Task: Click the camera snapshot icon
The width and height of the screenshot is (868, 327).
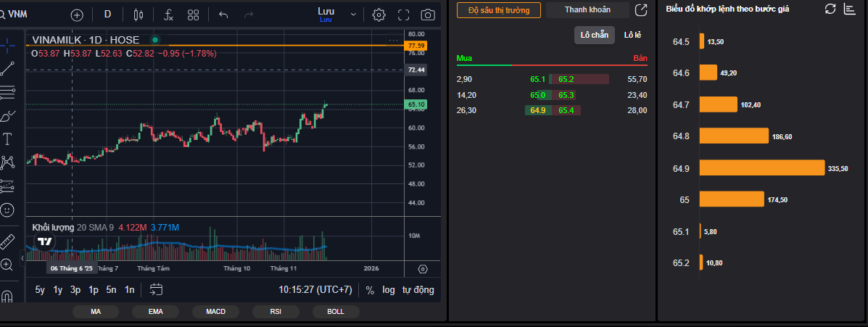Action: (429, 15)
